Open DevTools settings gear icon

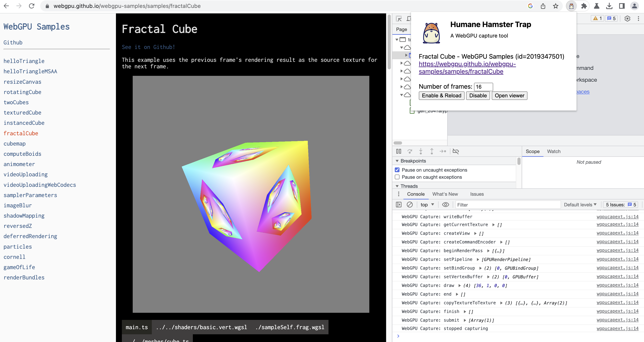click(627, 19)
